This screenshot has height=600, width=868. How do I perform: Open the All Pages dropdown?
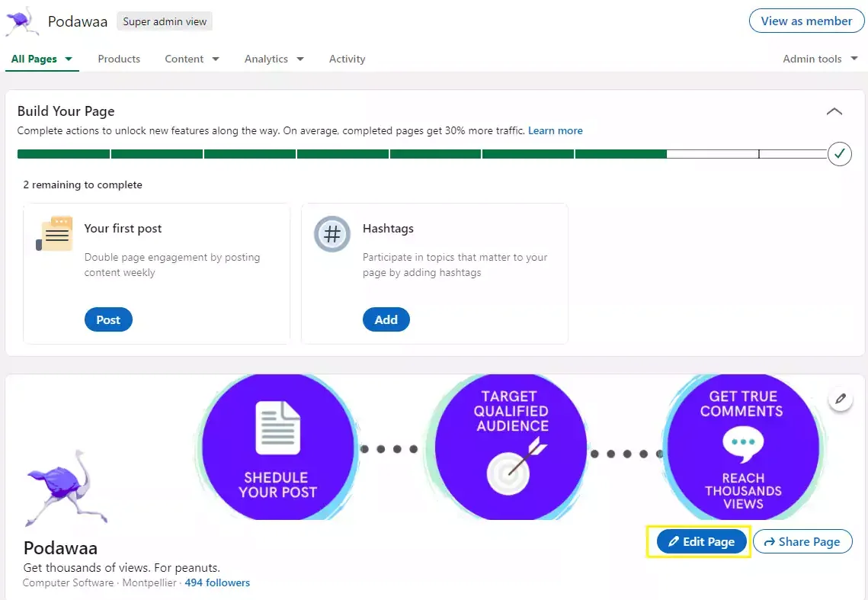coord(42,59)
